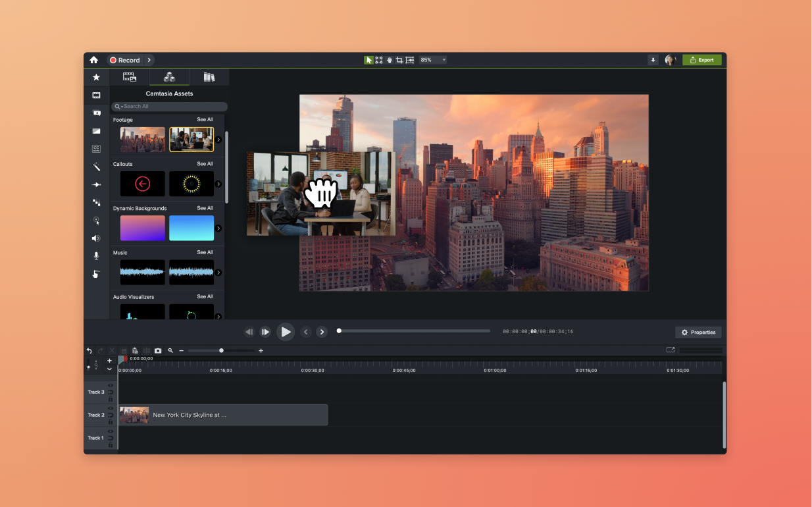Open the Record menu at the top

pos(125,60)
